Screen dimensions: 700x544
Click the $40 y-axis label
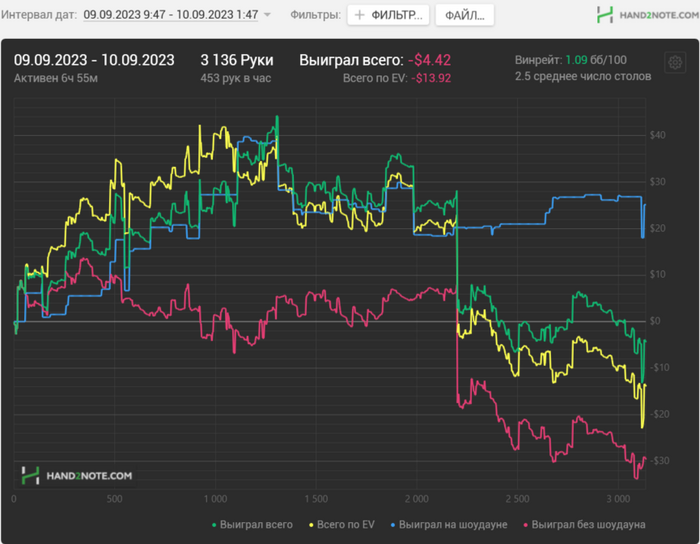657,135
